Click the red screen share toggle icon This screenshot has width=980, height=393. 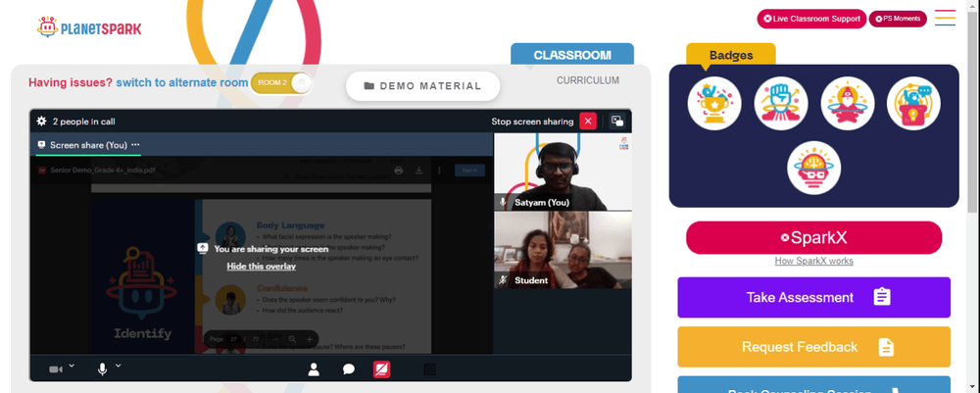(382, 369)
